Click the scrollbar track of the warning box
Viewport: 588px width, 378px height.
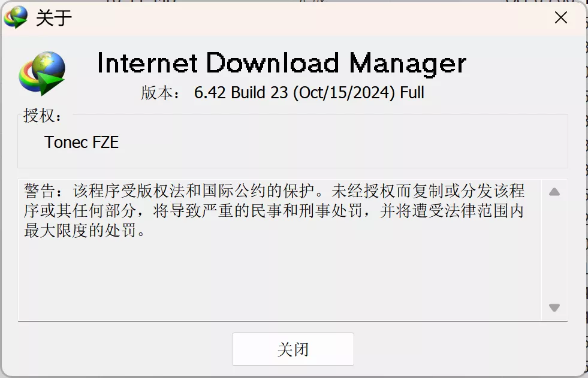(554, 249)
